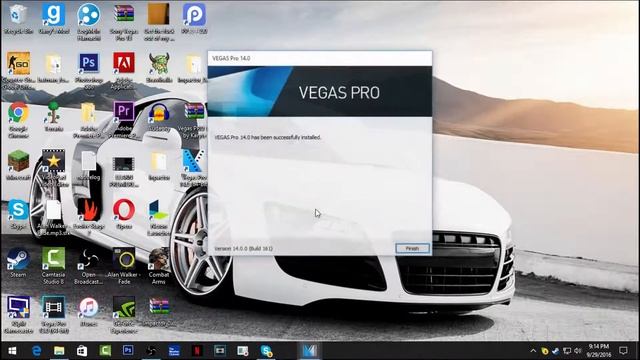Open the NVIDIA GeForce Experience shortcut

[124, 314]
